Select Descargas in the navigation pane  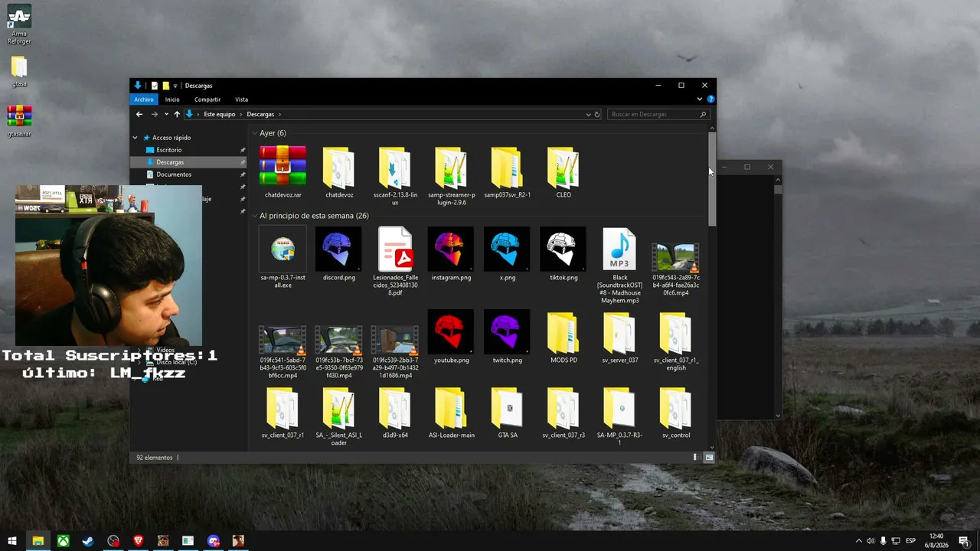coord(170,162)
